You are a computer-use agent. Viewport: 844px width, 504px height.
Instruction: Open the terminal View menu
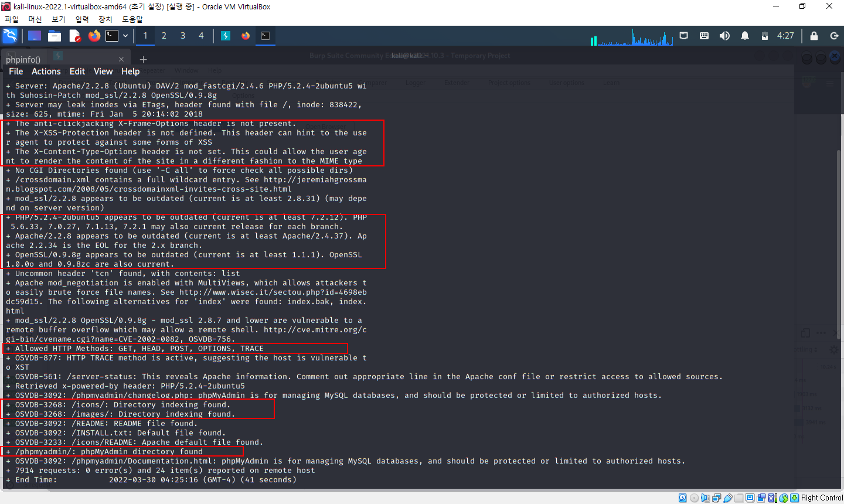tap(103, 71)
